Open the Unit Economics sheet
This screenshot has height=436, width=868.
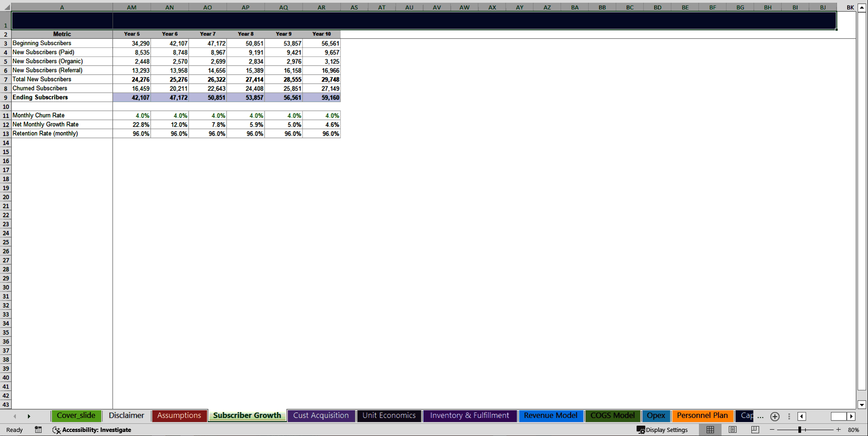389,416
